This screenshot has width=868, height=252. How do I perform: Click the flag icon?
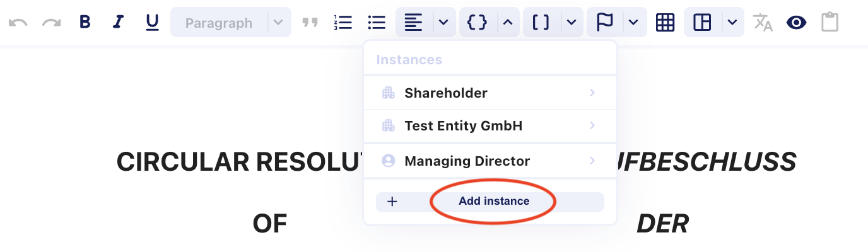(x=605, y=23)
